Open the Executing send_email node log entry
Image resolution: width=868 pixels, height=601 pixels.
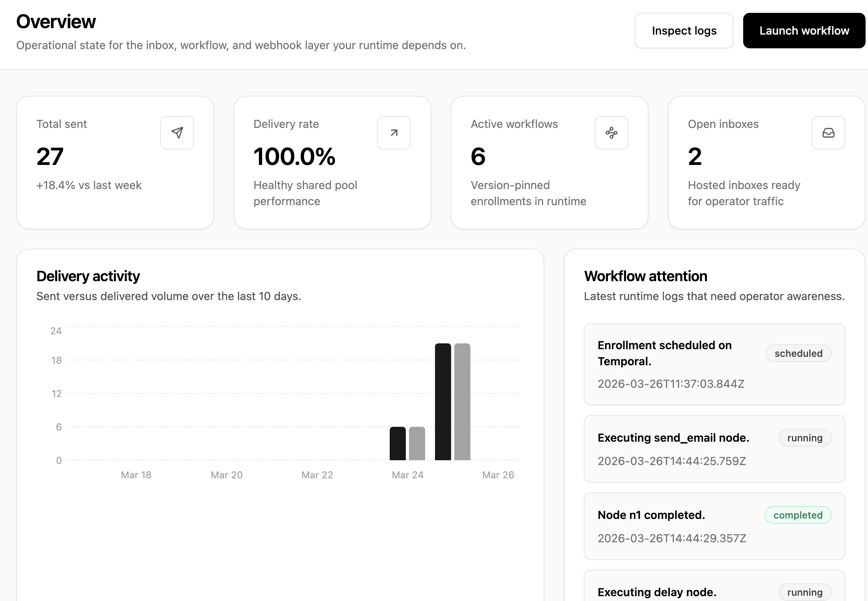point(673,438)
